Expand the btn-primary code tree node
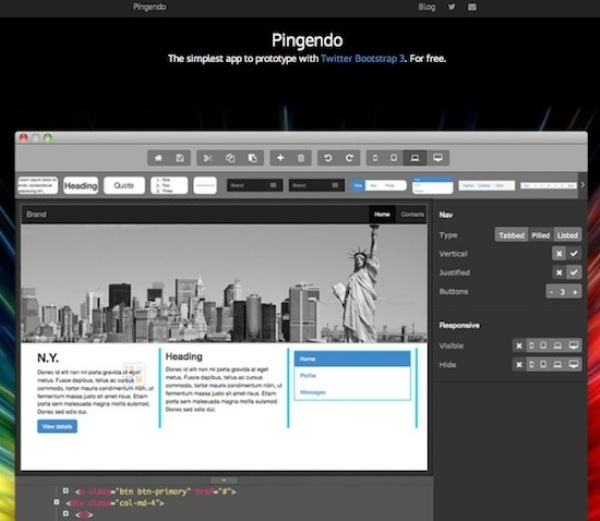The image size is (600, 521). (x=66, y=491)
